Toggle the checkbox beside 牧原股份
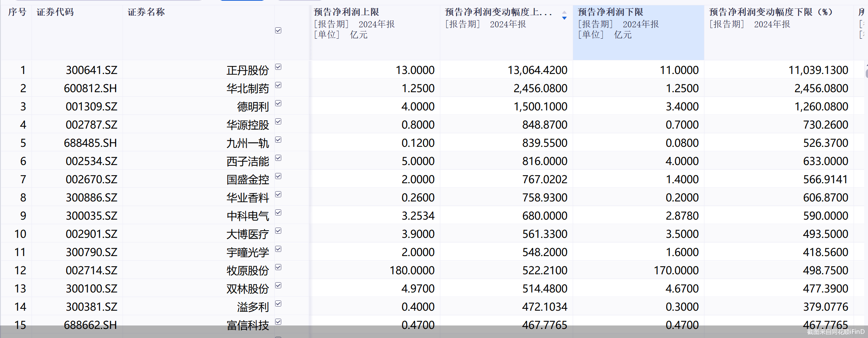The width and height of the screenshot is (868, 338). pyautogui.click(x=278, y=267)
